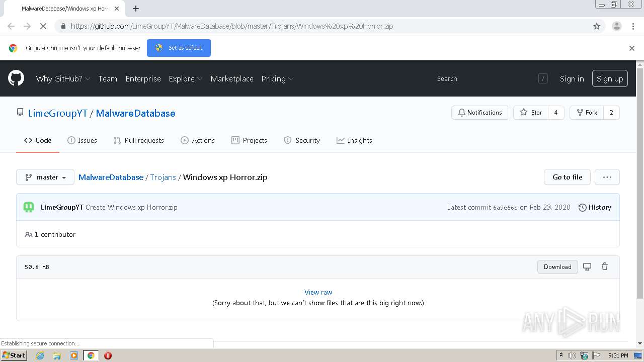Switch to the Issues tab
Image resolution: width=644 pixels, height=362 pixels.
tap(82, 140)
